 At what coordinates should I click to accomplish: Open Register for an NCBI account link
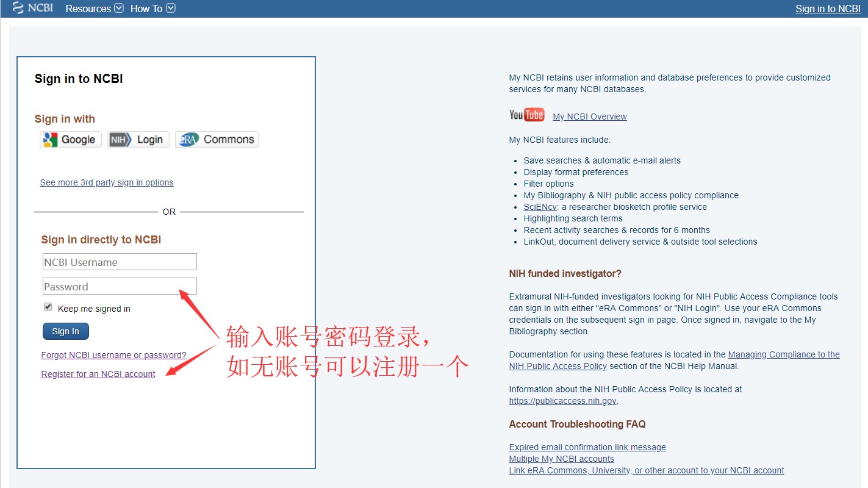98,374
